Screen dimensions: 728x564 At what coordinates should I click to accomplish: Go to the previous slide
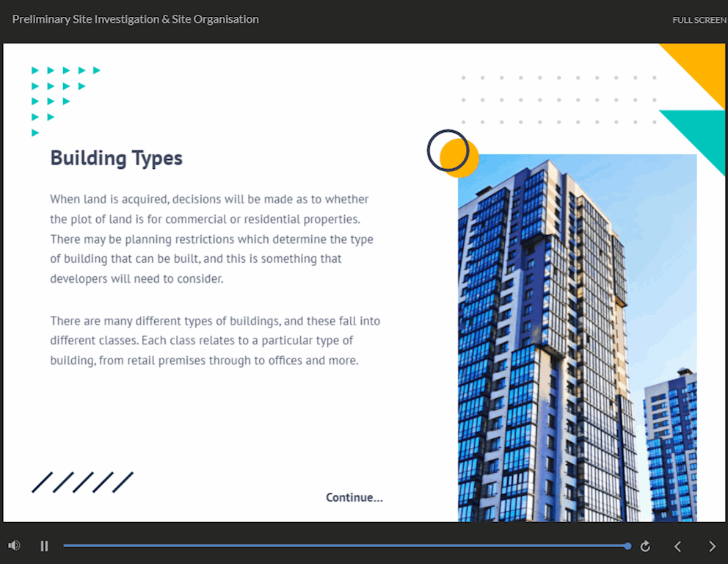click(x=678, y=546)
